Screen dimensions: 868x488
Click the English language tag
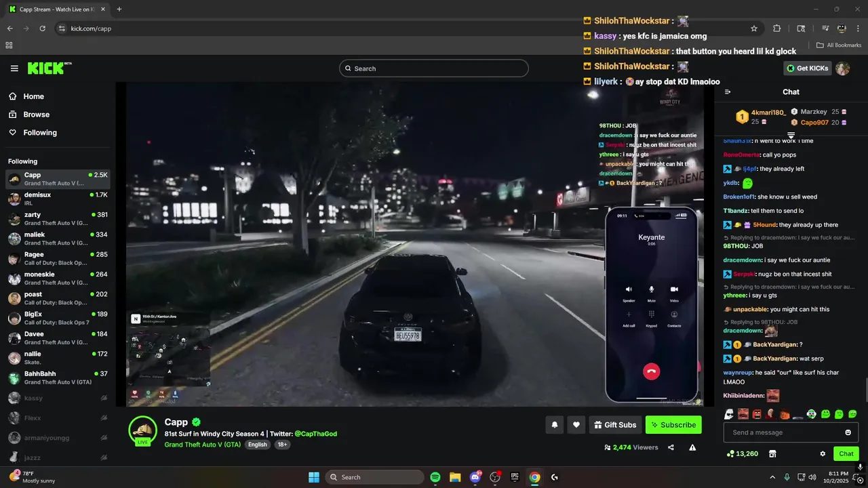pos(257,445)
